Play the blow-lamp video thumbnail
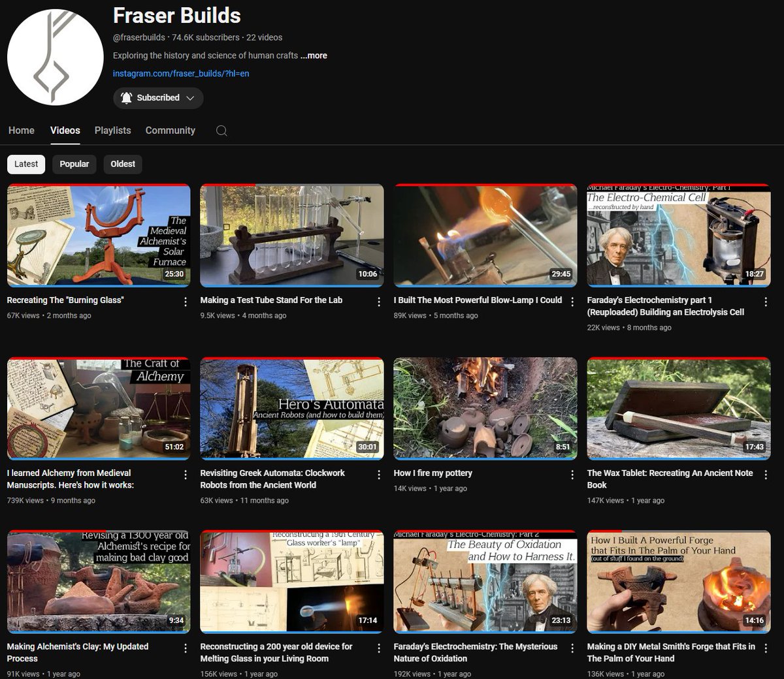Viewport: 784px width, 679px height. (x=485, y=235)
